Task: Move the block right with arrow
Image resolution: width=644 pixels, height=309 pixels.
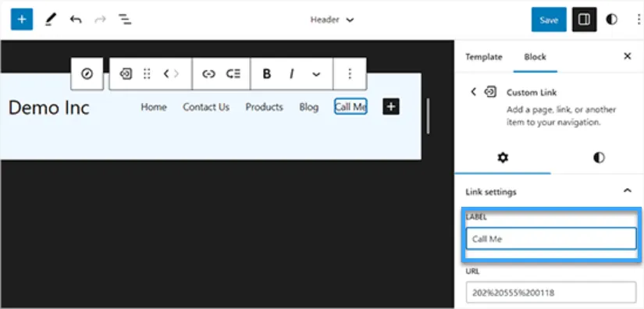Action: [x=176, y=74]
